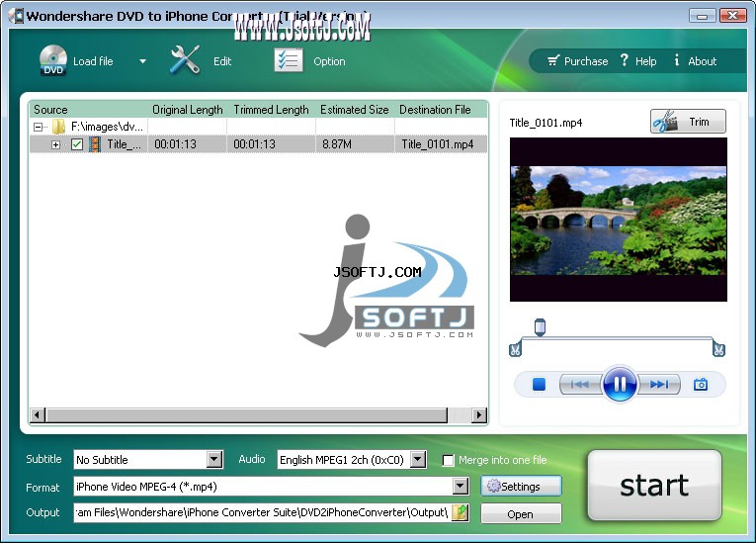Minimize the Wondershare window
This screenshot has height=543, width=756.
702,16
